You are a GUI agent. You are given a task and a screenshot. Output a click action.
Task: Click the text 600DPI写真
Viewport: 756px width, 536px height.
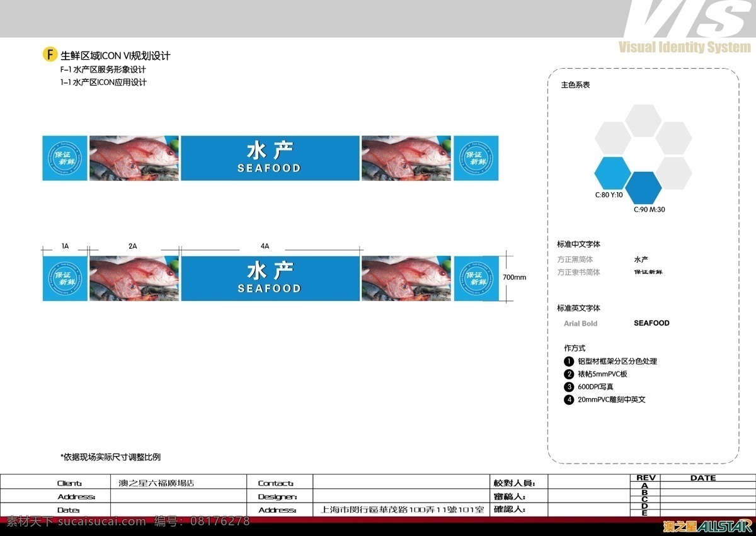click(x=595, y=387)
